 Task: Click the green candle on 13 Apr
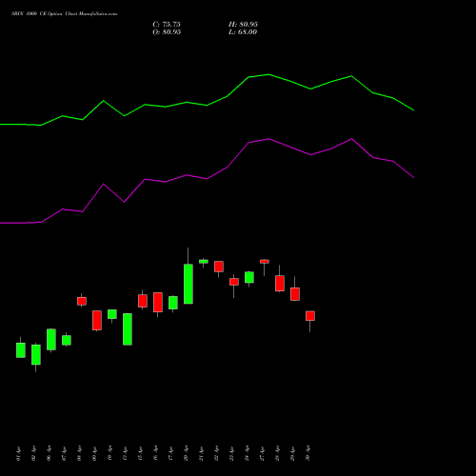coord(128,329)
